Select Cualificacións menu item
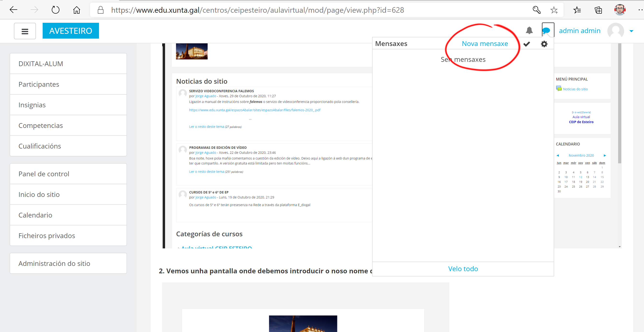The image size is (644, 332). coord(40,146)
